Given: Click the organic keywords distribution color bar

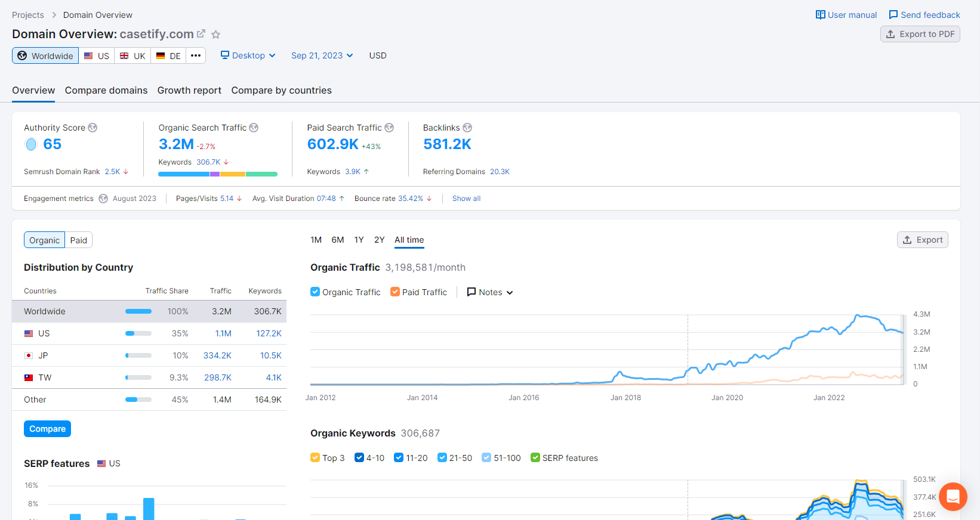Looking at the screenshot, I should (x=218, y=174).
